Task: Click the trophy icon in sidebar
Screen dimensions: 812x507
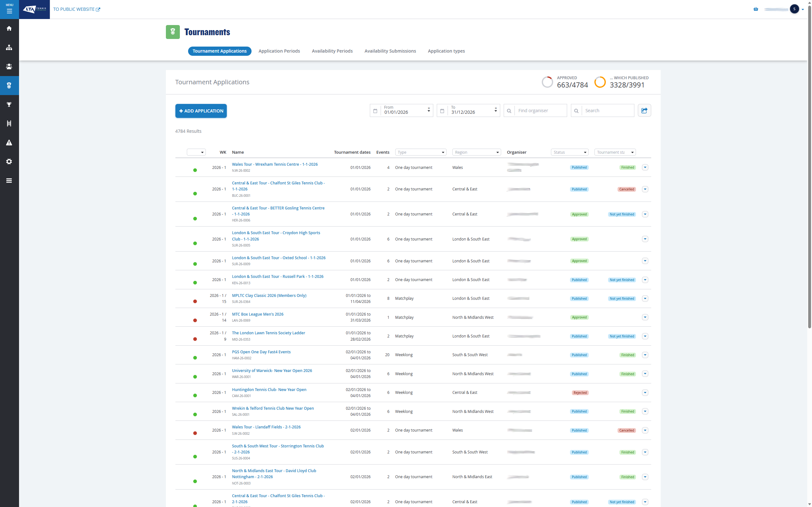Action: pos(10,105)
